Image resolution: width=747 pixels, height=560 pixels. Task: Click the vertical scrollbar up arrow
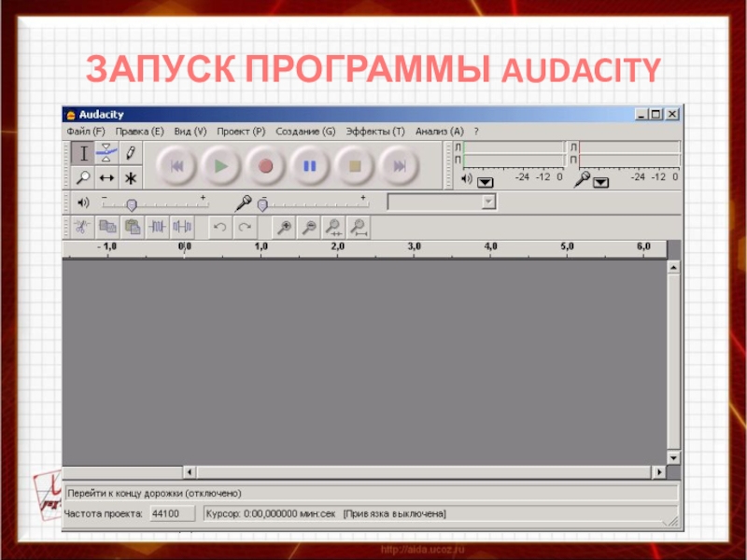(x=673, y=267)
